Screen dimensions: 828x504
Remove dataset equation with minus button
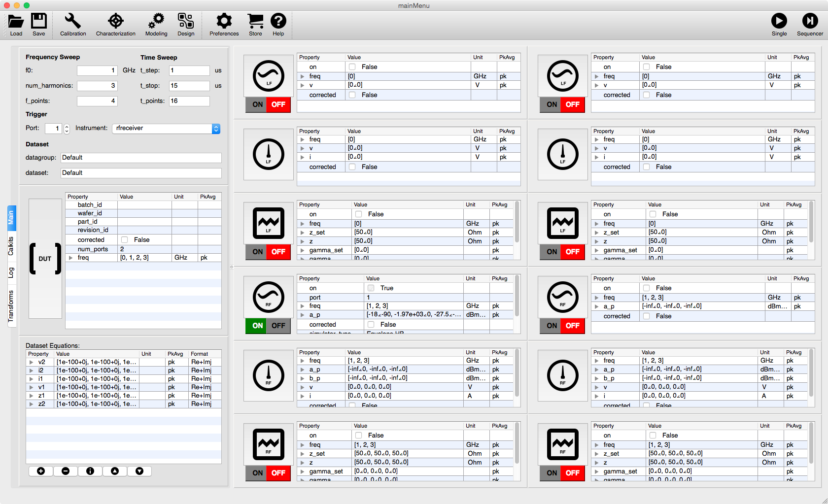(x=66, y=471)
